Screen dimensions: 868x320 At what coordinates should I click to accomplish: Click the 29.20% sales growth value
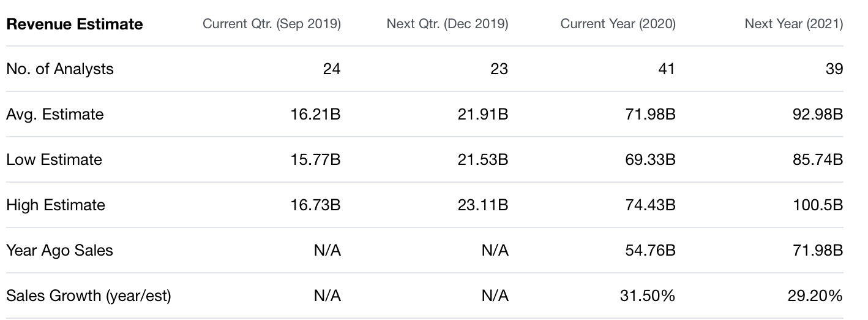(815, 296)
